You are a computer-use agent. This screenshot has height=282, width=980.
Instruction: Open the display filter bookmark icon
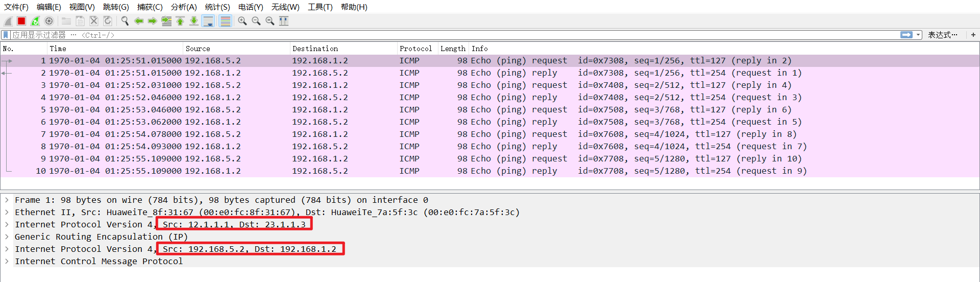pyautogui.click(x=6, y=35)
